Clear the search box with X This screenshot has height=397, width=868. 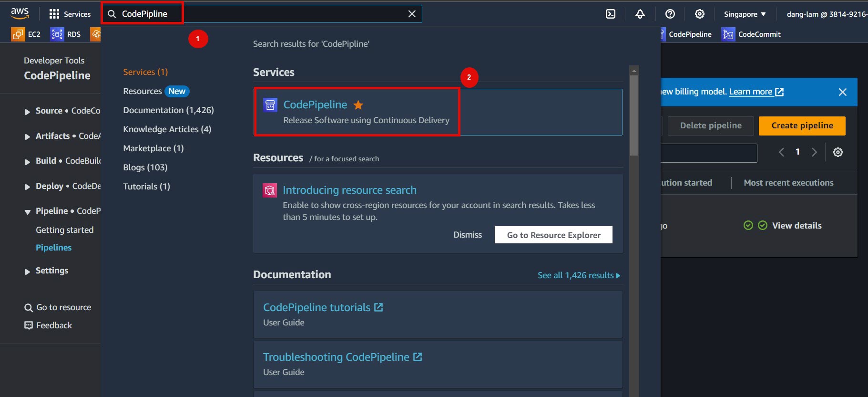412,14
